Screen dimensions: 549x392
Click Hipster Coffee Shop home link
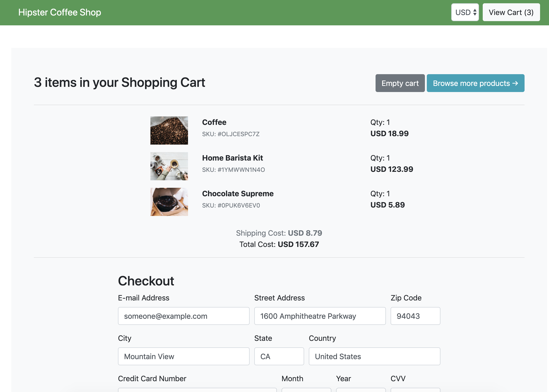pyautogui.click(x=60, y=12)
